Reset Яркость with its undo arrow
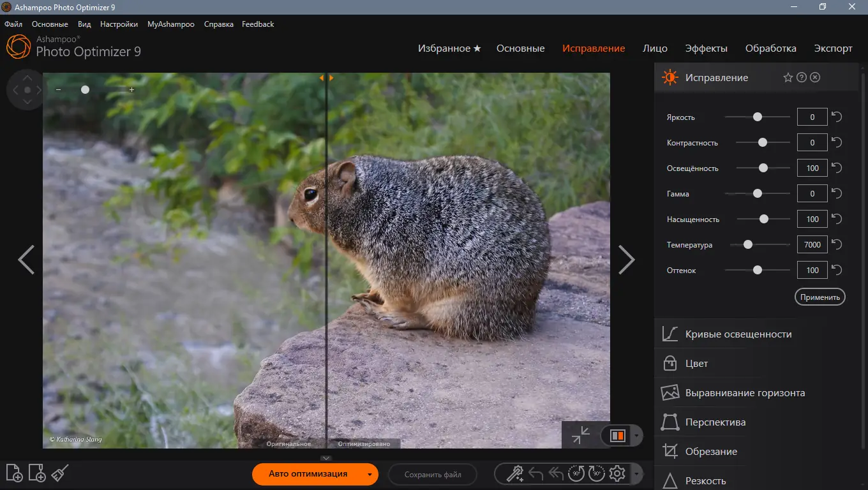 837,117
